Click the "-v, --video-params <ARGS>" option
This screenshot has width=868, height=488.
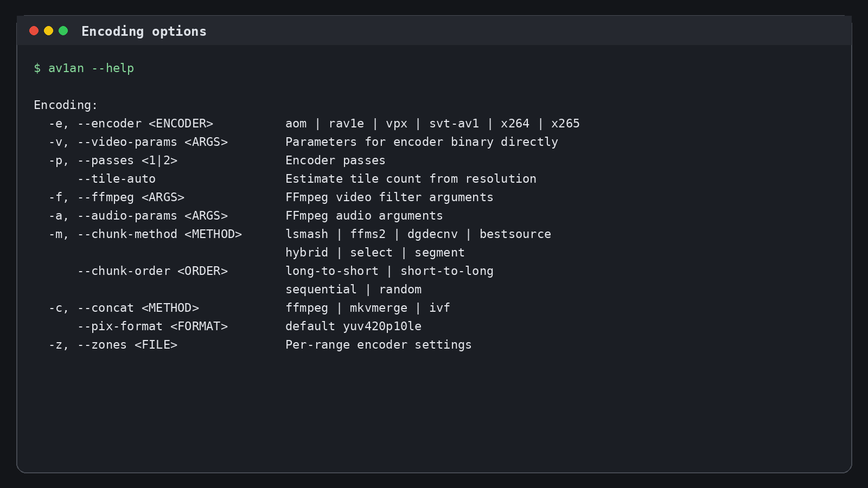138,142
